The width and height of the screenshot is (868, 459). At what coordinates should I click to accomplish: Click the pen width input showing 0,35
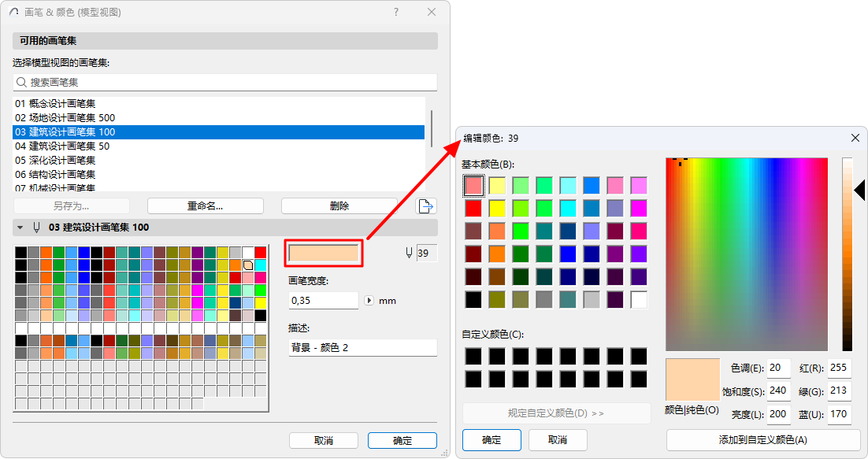coord(323,299)
